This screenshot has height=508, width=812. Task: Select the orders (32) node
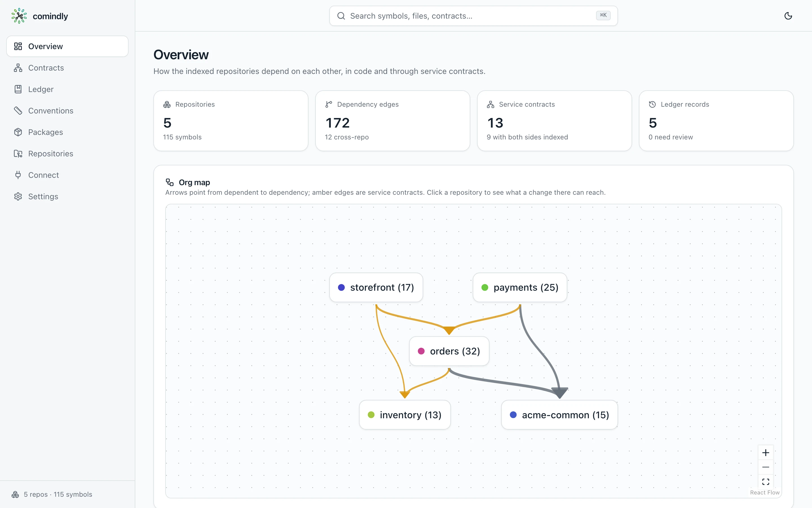[449, 351]
